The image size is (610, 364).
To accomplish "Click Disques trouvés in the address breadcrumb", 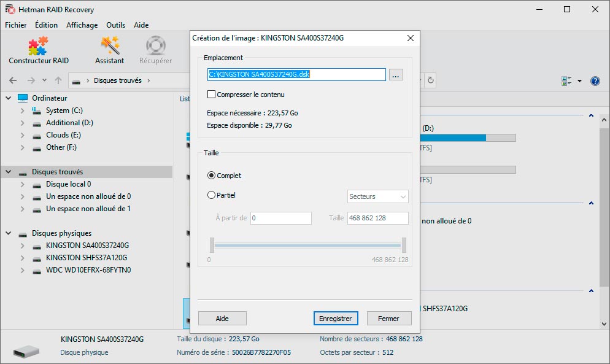I will click(117, 80).
